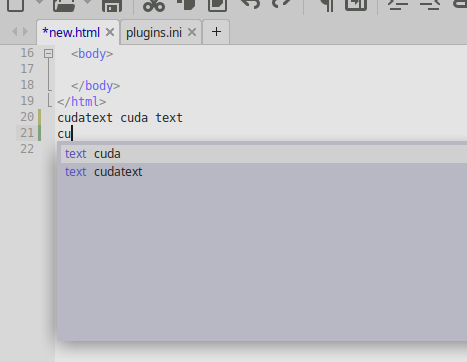Save the file with the floppy icon
Viewport: 467px width, 362px height.
(x=112, y=5)
